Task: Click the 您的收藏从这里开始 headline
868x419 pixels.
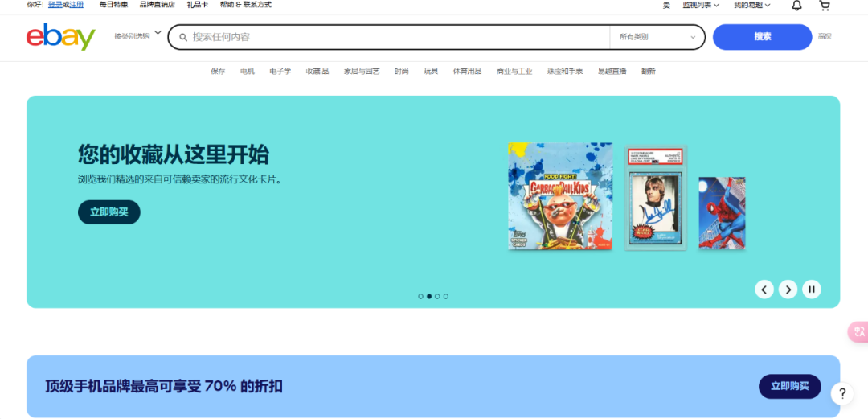Action: pos(174,154)
